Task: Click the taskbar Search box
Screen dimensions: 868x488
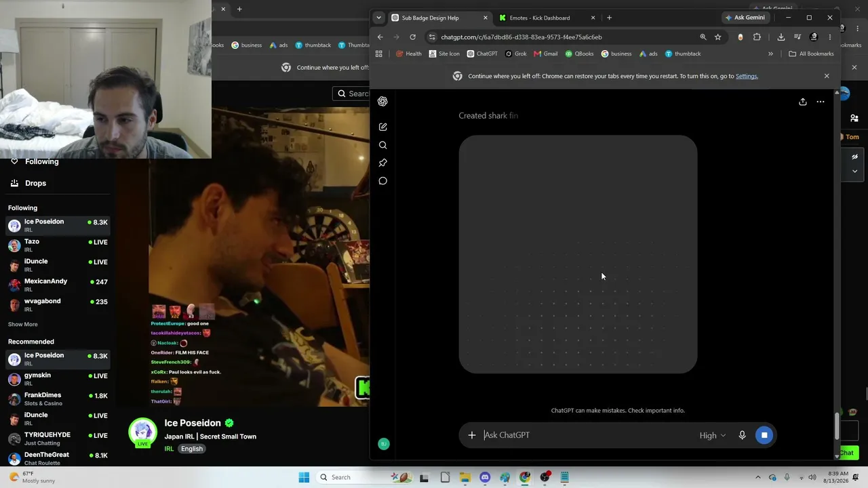Action: [365, 477]
